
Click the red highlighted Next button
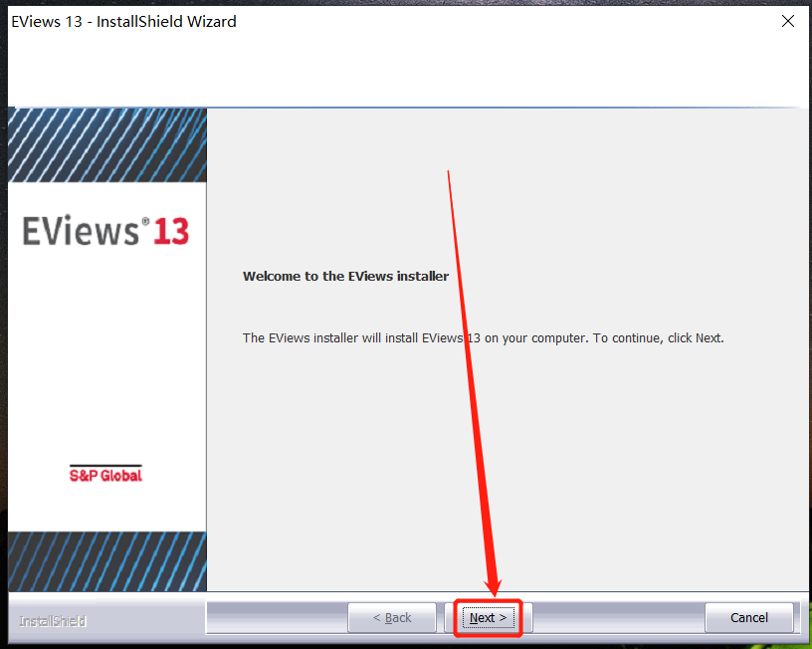488,617
